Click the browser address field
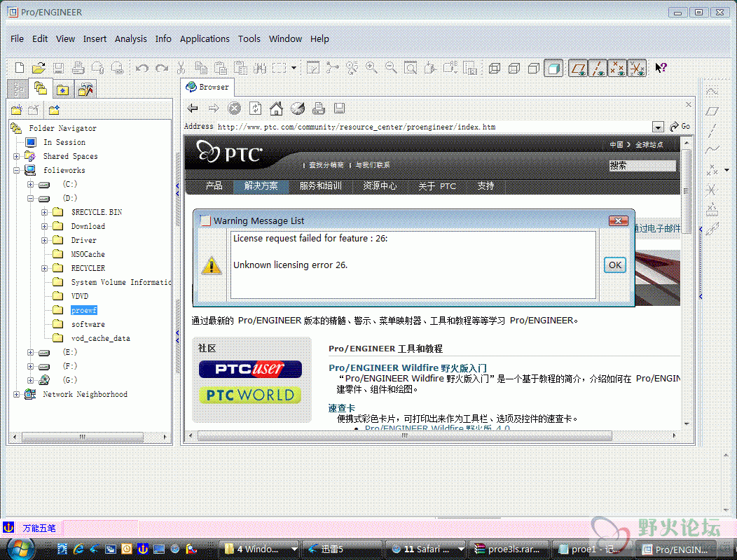This screenshot has width=737, height=560. click(x=434, y=127)
